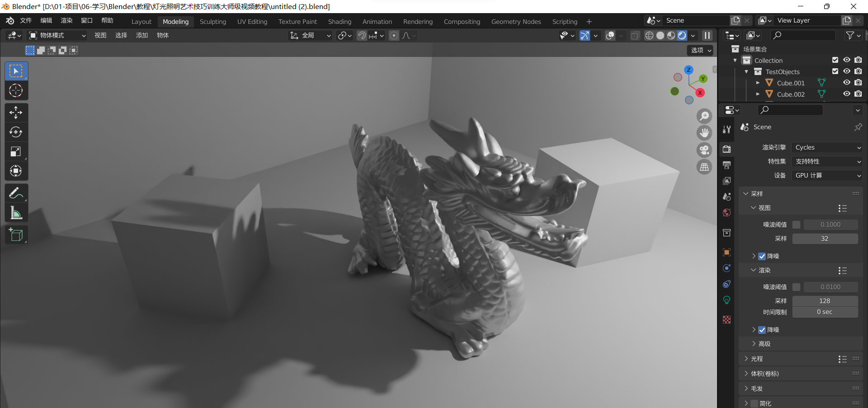
Task: Disable render denoise checkbox
Action: click(x=762, y=330)
